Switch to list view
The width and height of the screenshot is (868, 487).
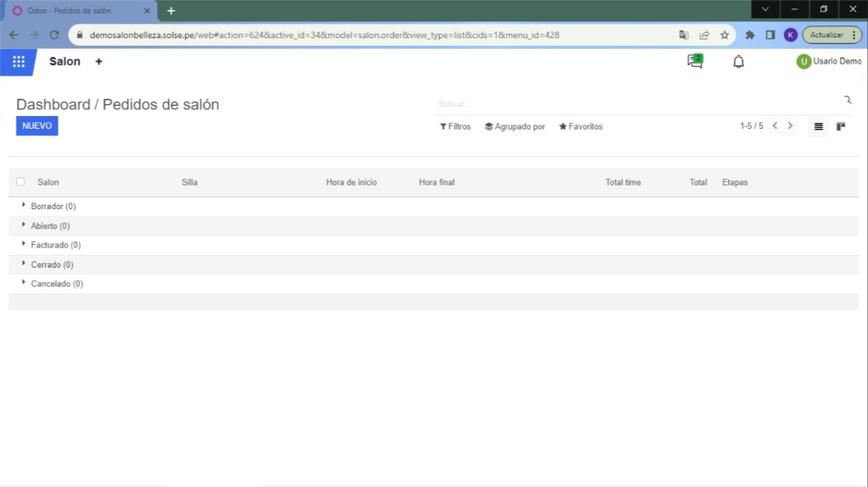tap(819, 126)
